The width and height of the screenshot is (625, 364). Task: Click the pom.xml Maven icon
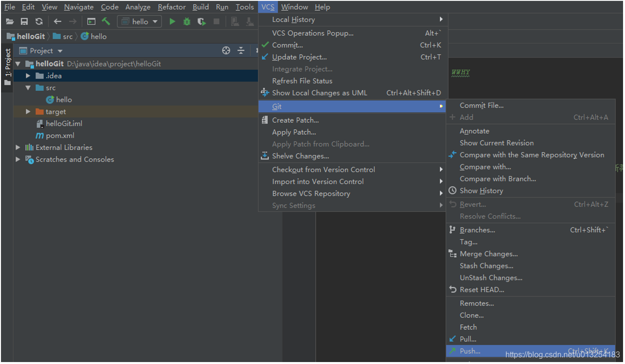40,136
